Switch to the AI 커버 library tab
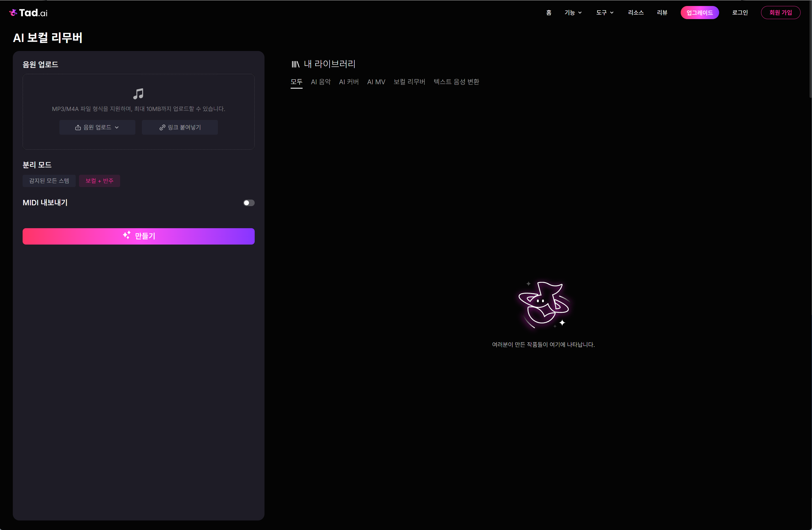This screenshot has width=812, height=530. point(349,82)
